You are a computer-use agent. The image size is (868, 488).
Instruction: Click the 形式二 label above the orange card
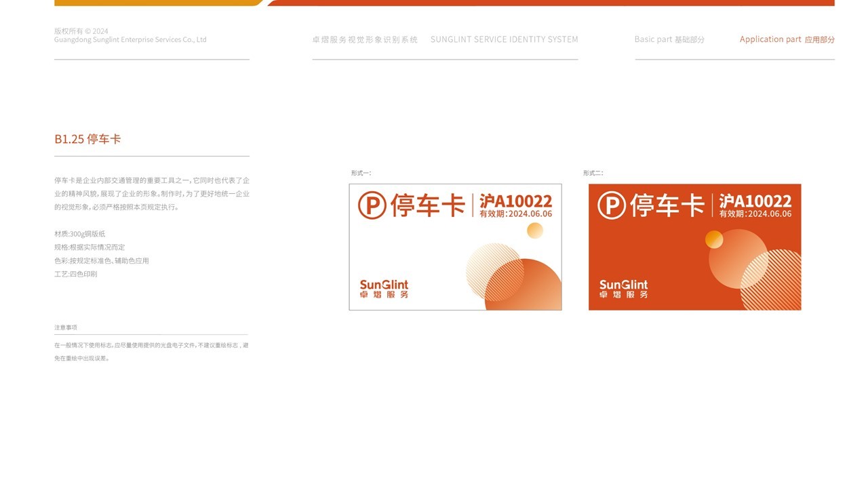click(594, 173)
